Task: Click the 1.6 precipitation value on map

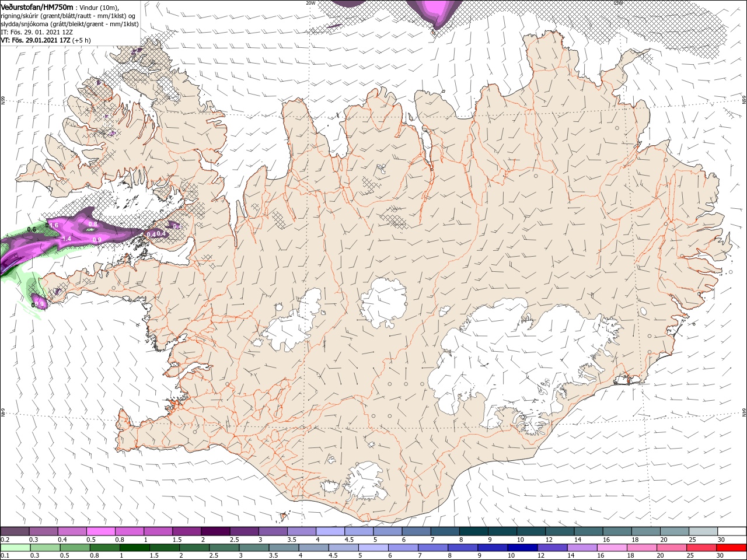Action: 54,225
